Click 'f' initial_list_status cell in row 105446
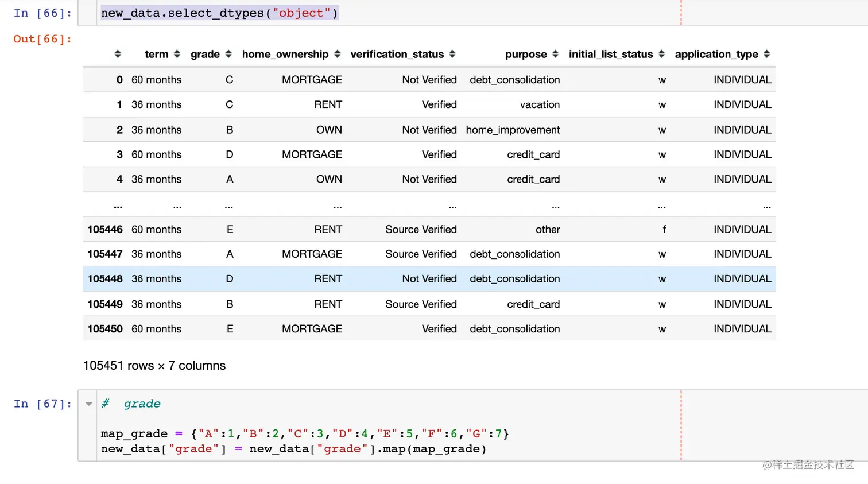This screenshot has width=868, height=484. 664,229
